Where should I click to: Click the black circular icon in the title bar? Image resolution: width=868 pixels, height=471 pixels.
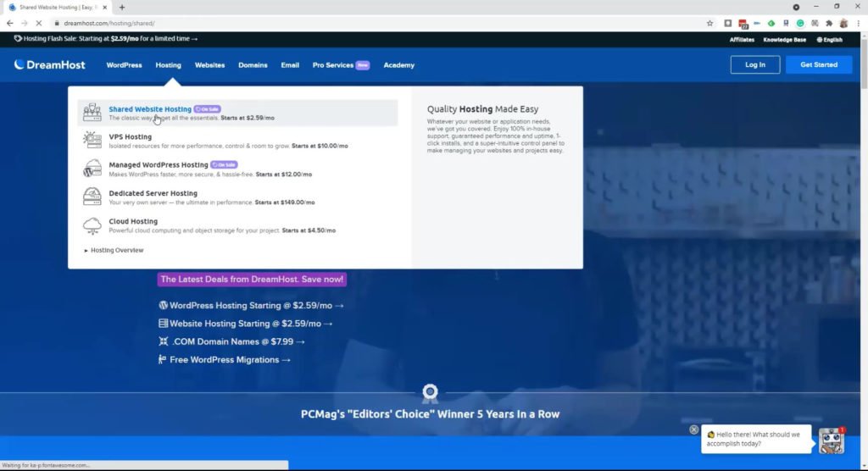pos(796,7)
